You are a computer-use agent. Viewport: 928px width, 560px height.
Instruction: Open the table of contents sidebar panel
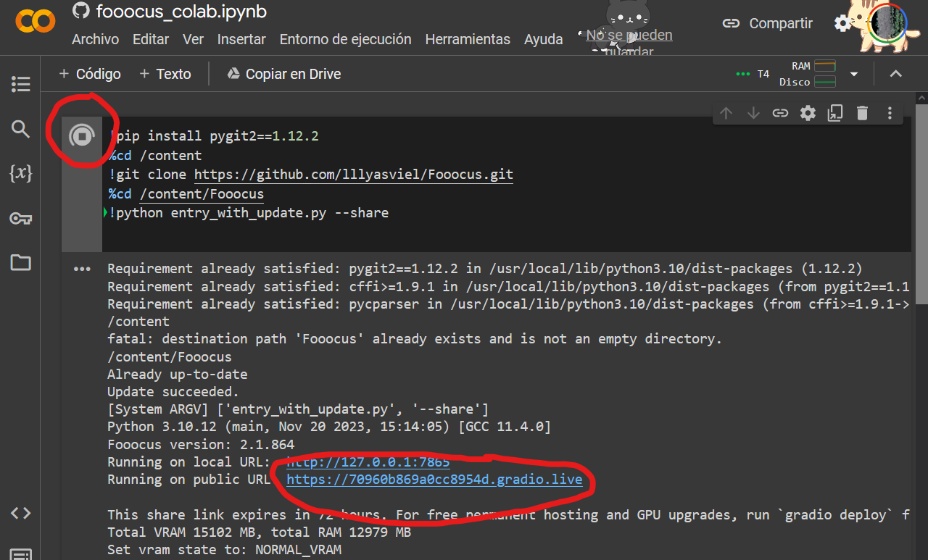(20, 85)
